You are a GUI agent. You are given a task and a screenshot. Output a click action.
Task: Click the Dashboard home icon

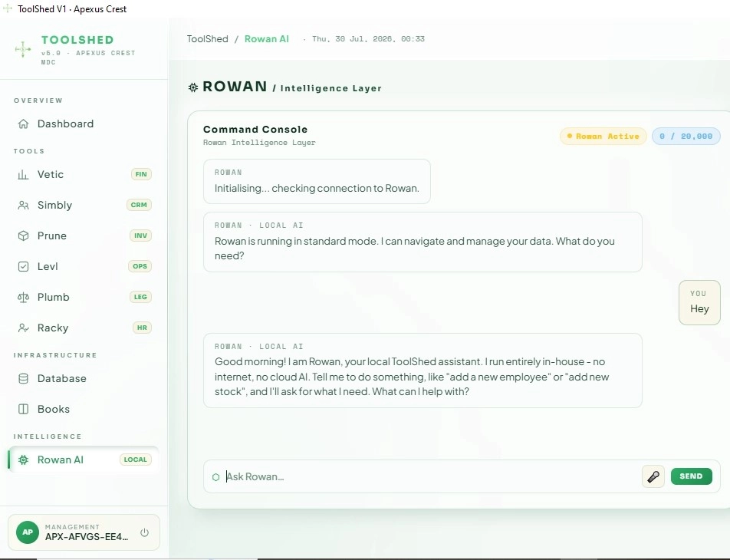[23, 124]
